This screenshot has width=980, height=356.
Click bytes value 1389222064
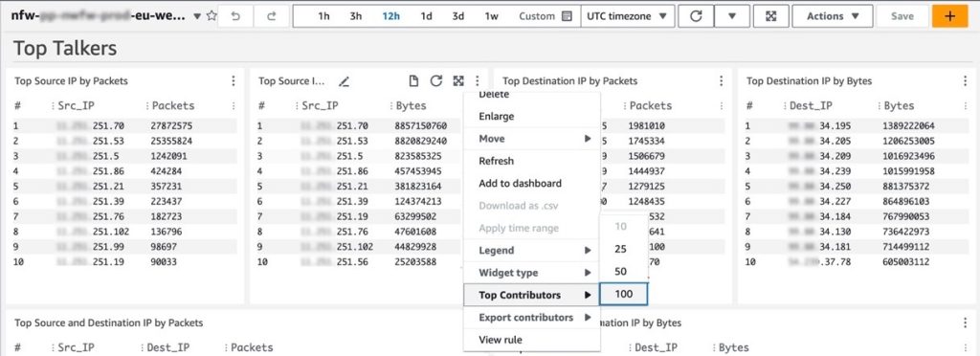tap(908, 126)
